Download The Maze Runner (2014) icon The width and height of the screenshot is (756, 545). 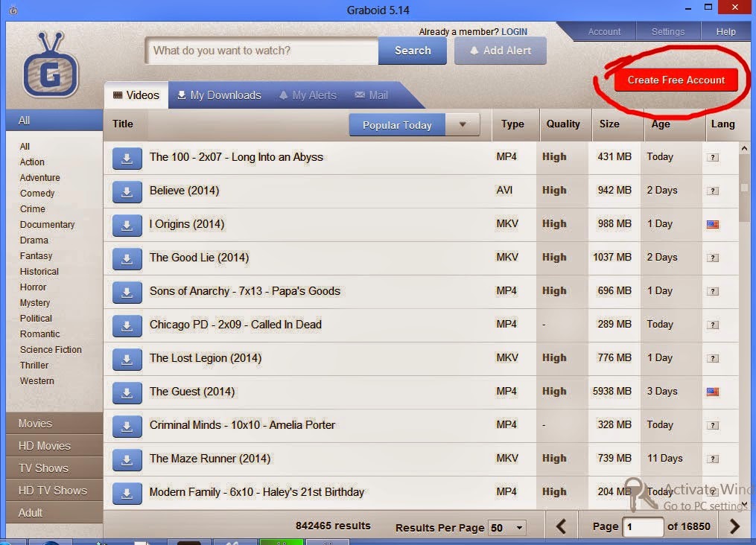[x=127, y=459]
